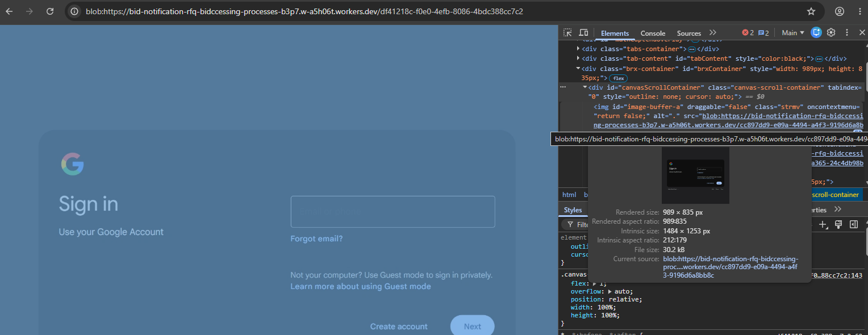The height and width of the screenshot is (335, 868).
Task: Click the Current source blob link in tooltip
Action: tap(731, 267)
